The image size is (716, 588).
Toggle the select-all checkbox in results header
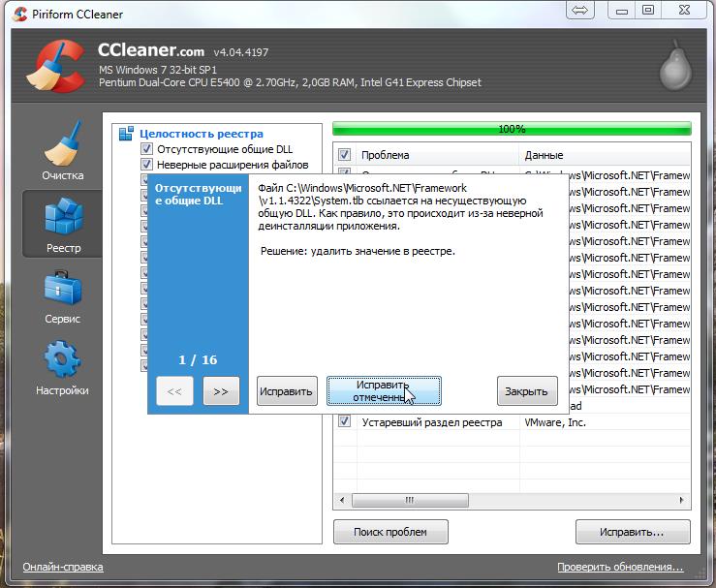pos(344,155)
